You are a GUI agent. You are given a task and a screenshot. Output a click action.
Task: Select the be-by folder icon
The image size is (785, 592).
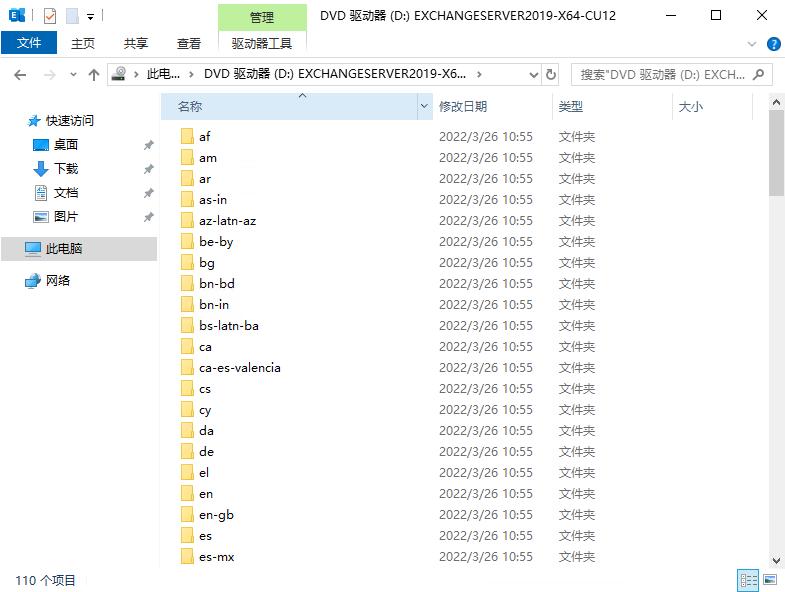(x=187, y=241)
